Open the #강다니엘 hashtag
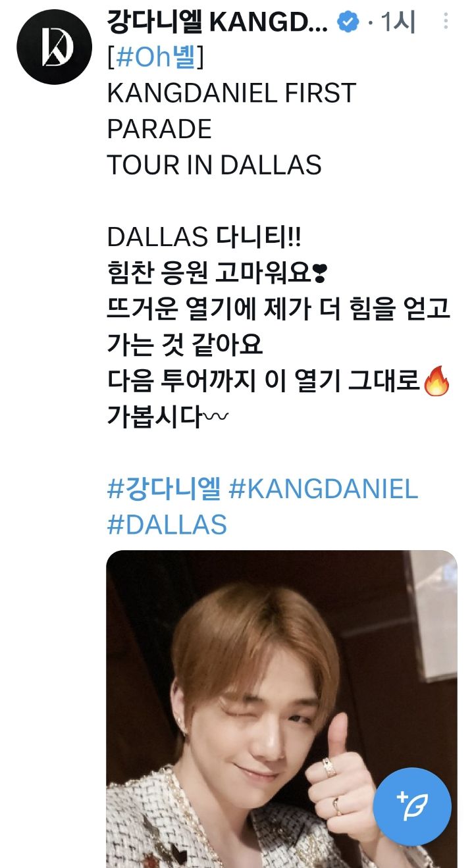The image size is (474, 868). tap(164, 489)
